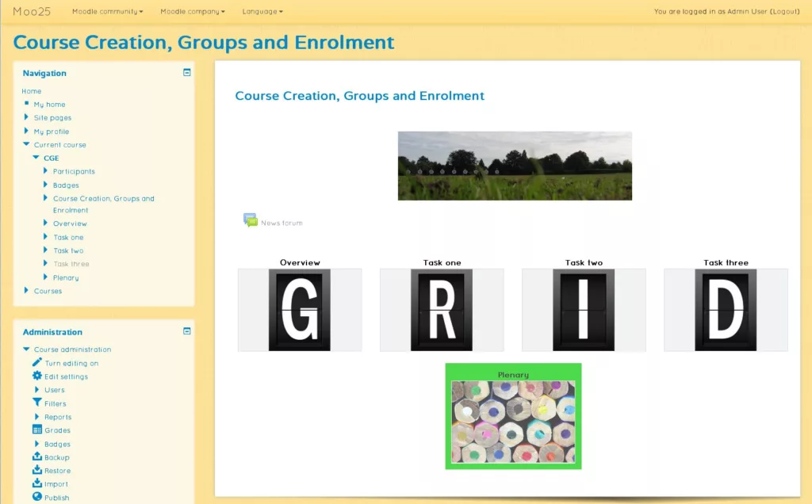Collapse the Administration block with its hide toggle
This screenshot has width=812, height=504.
click(187, 331)
